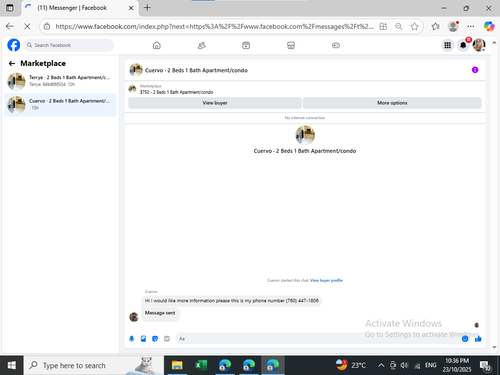Open the Windows Start menu
This screenshot has height=375, width=500.
(12, 365)
